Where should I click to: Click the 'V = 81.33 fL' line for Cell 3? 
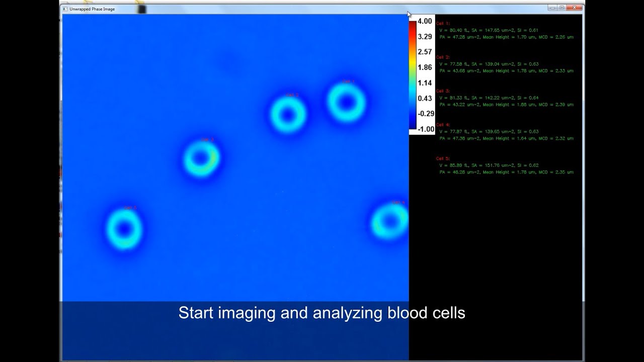[489, 98]
